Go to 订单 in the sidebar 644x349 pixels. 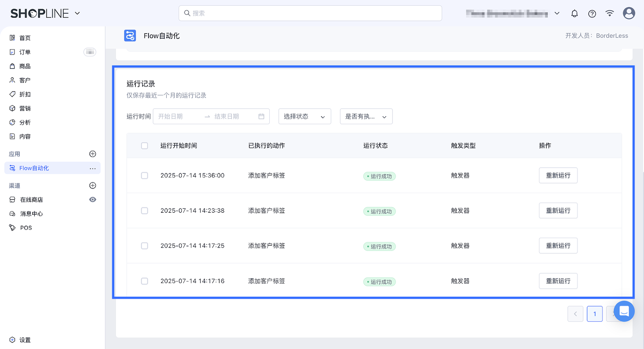(25, 52)
